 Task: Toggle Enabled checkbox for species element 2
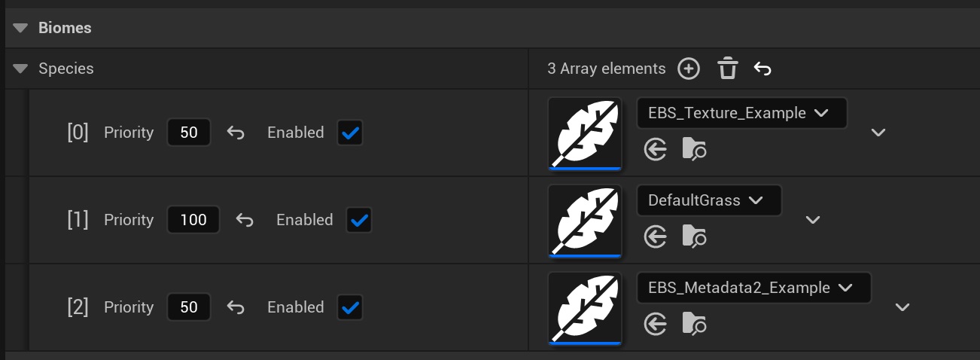point(350,308)
